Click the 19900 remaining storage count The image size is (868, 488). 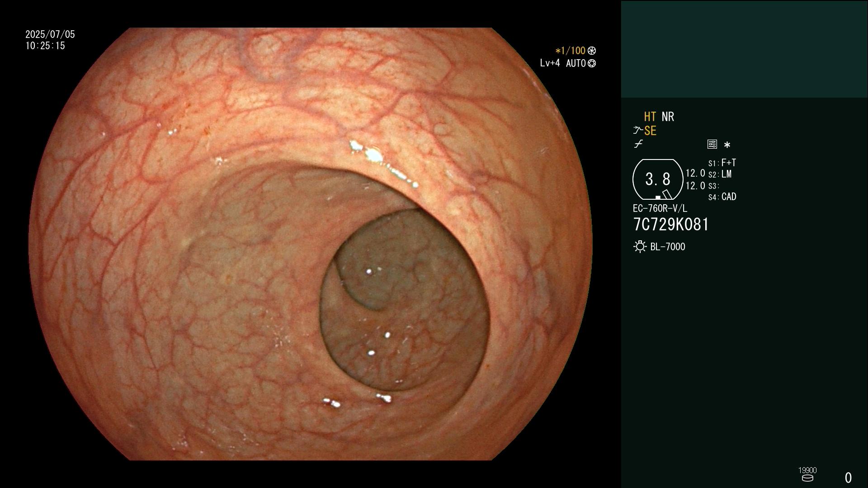point(807,470)
